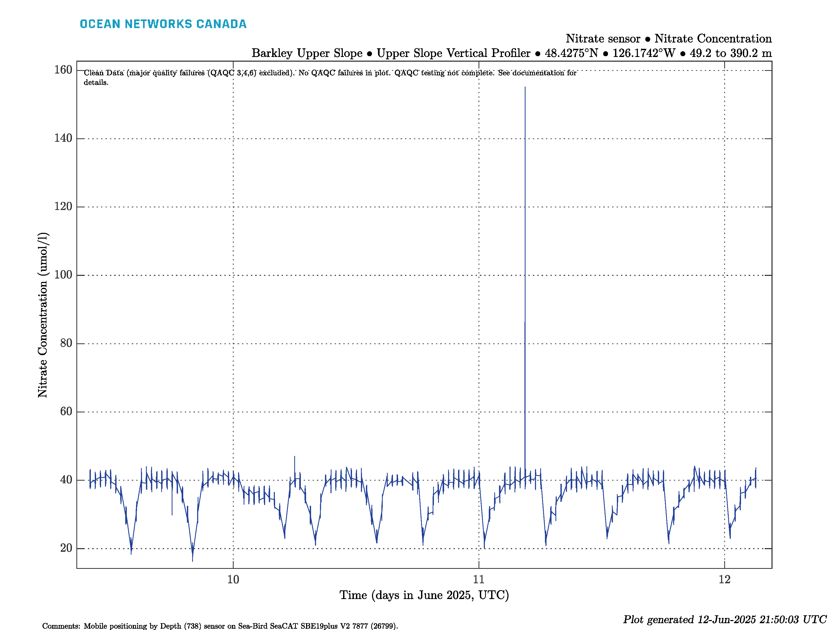Click y-axis tick label 100
This screenshot has height=630, width=840.
[63, 275]
